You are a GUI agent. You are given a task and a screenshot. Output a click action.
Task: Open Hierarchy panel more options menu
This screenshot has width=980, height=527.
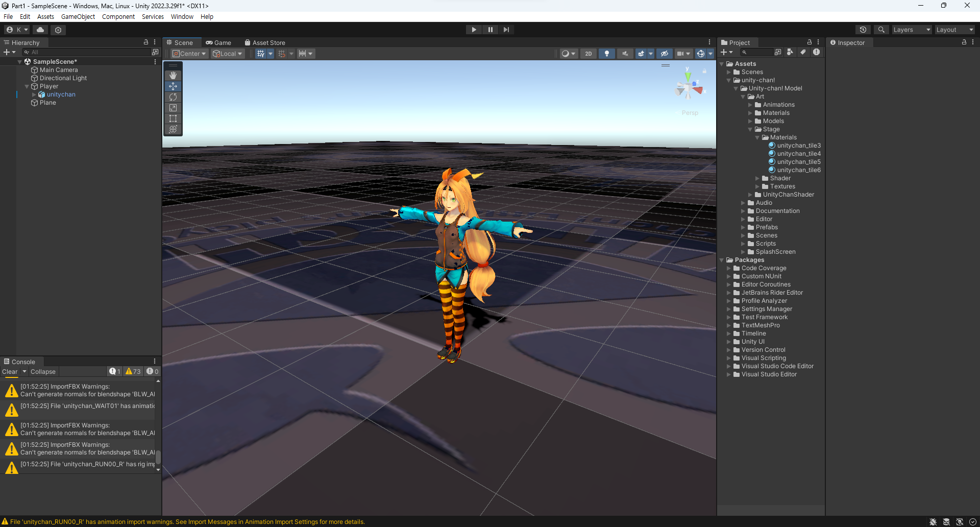point(155,42)
